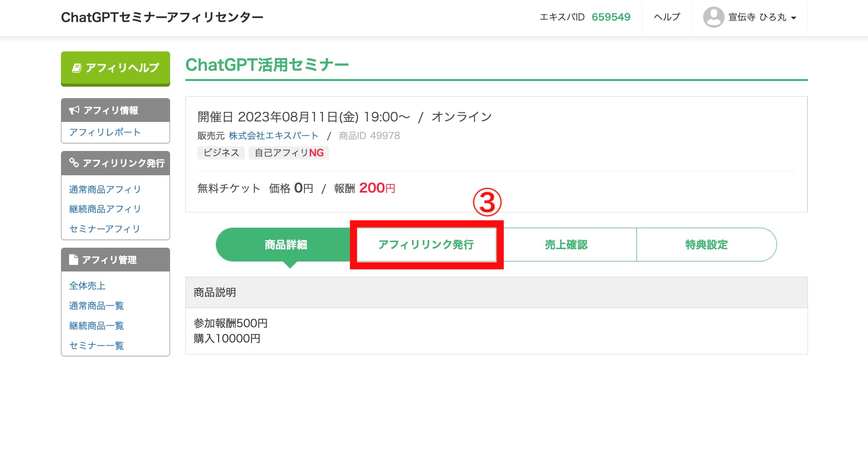Open the 特典設定 tab
This screenshot has height=462, width=868.
coord(707,245)
